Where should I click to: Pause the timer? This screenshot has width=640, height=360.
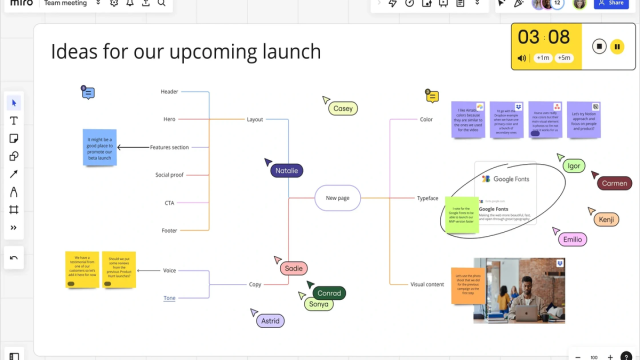[617, 47]
